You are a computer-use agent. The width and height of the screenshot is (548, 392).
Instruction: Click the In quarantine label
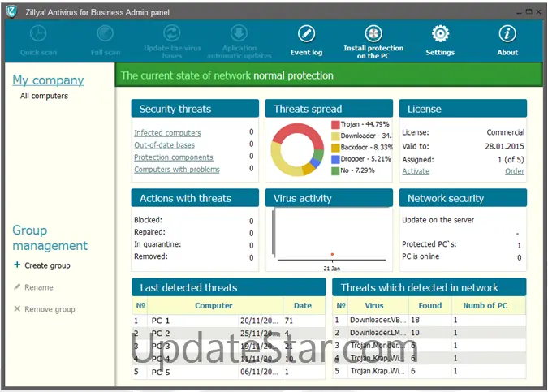[x=157, y=244]
